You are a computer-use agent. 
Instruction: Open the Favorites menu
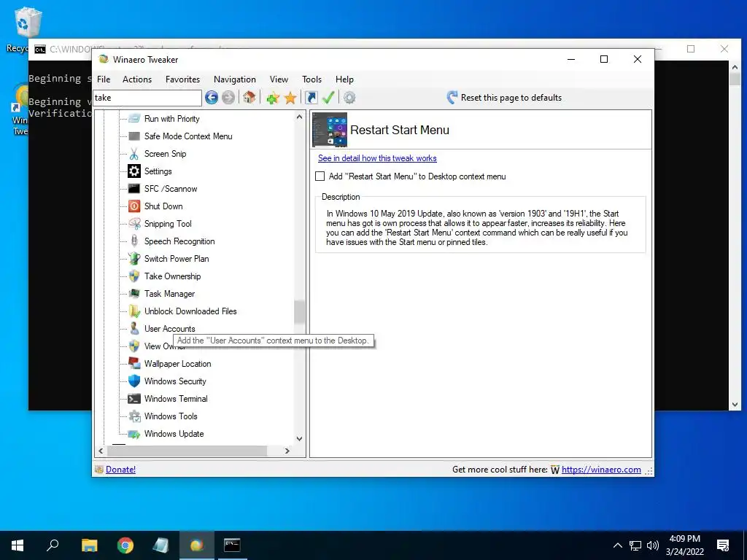182,79
